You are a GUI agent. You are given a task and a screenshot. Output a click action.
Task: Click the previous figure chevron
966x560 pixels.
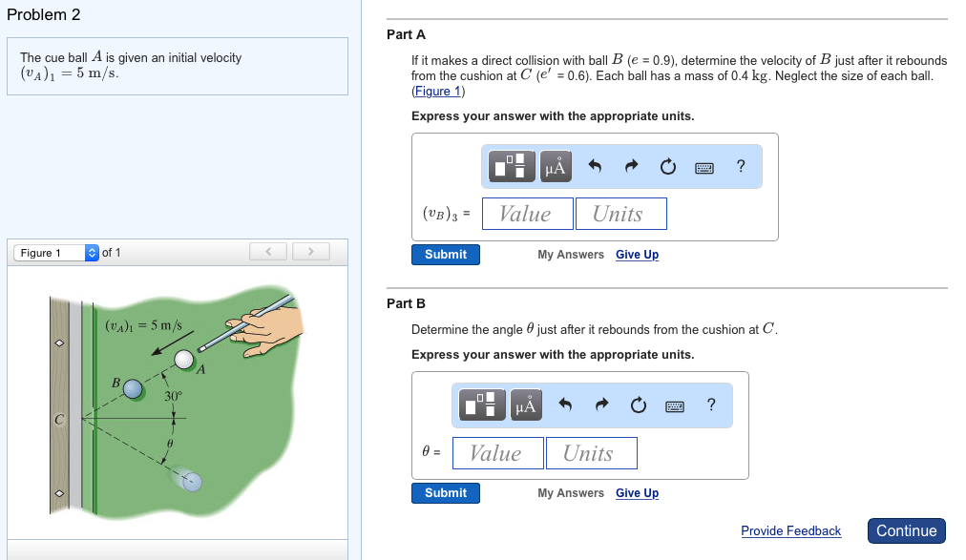click(x=268, y=251)
